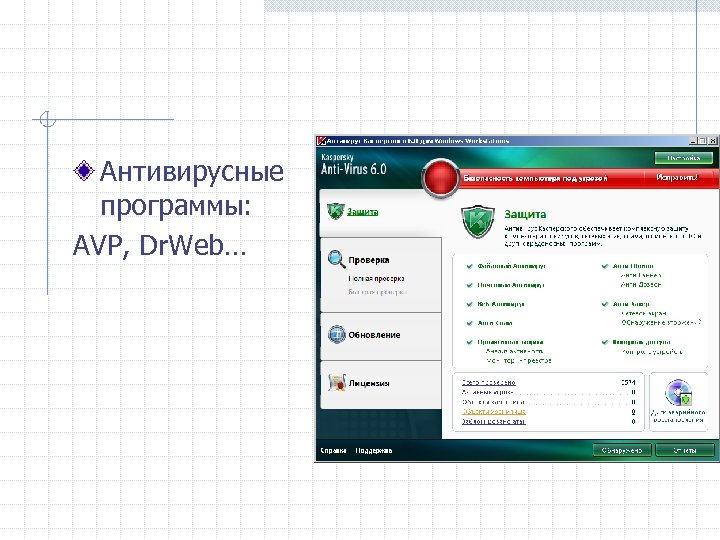This screenshot has width=720, height=540.
Task: Click the Почтовый Антивирус component
Action: tap(511, 285)
